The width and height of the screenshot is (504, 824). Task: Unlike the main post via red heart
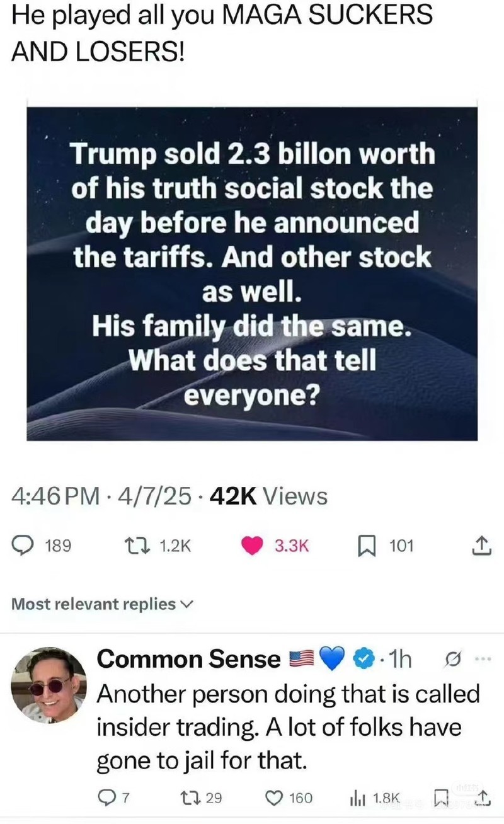[x=253, y=545]
